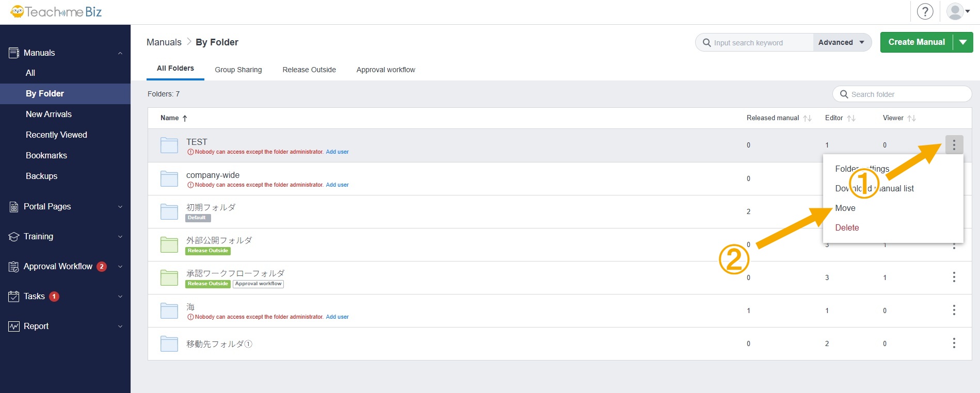The width and height of the screenshot is (980, 393).
Task: Open three-dot menu for 海 folder row
Action: [954, 310]
